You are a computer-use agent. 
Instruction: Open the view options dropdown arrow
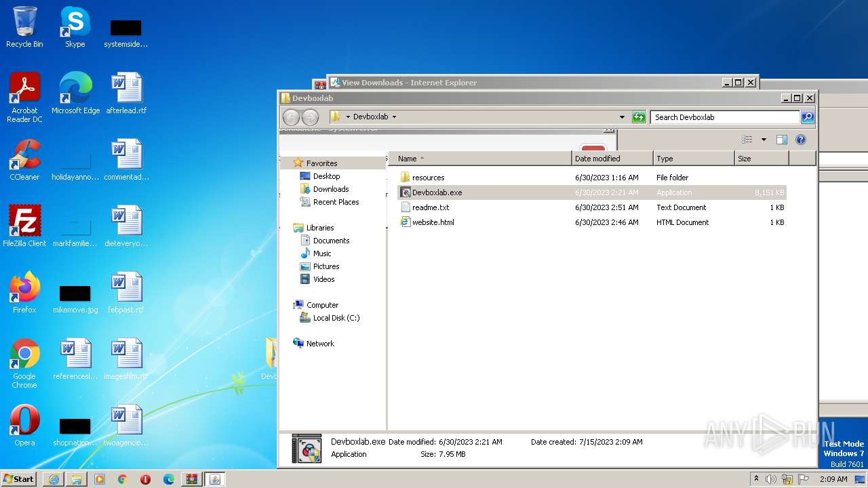(x=764, y=140)
